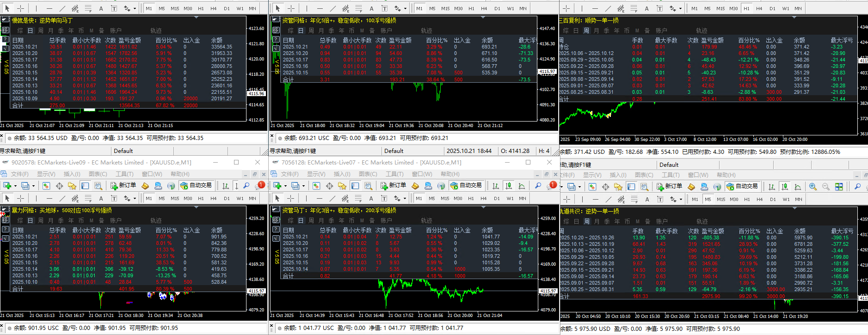Click tile windows icon in bottom-right window toolbar

point(839,187)
